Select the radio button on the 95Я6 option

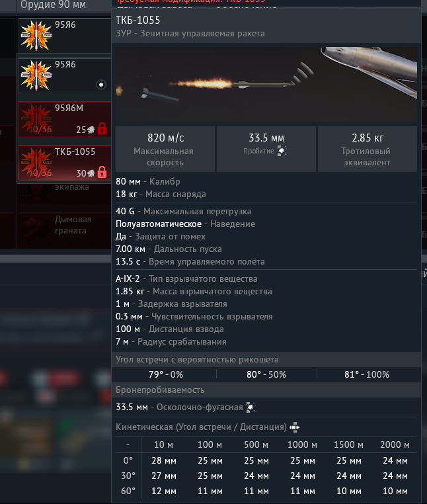100,84
